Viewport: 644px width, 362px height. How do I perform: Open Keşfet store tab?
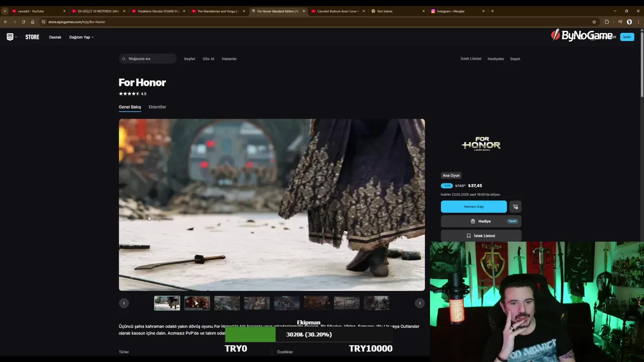[190, 59]
